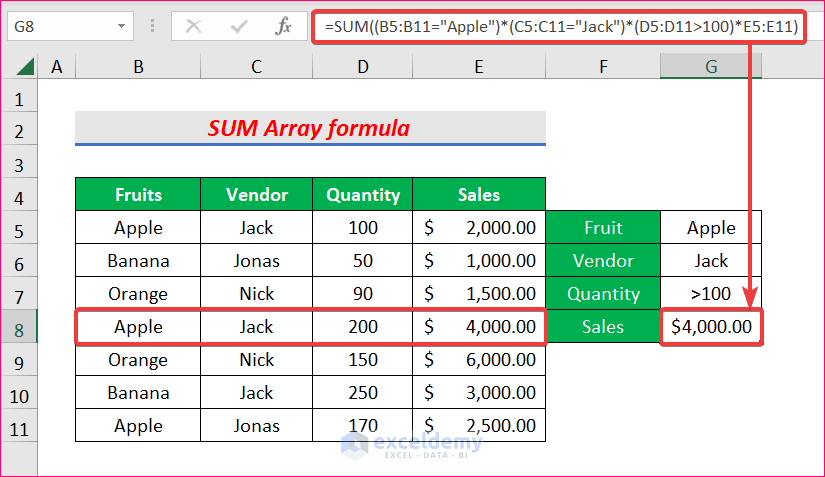Click inside the SUM formula bar

point(560,27)
